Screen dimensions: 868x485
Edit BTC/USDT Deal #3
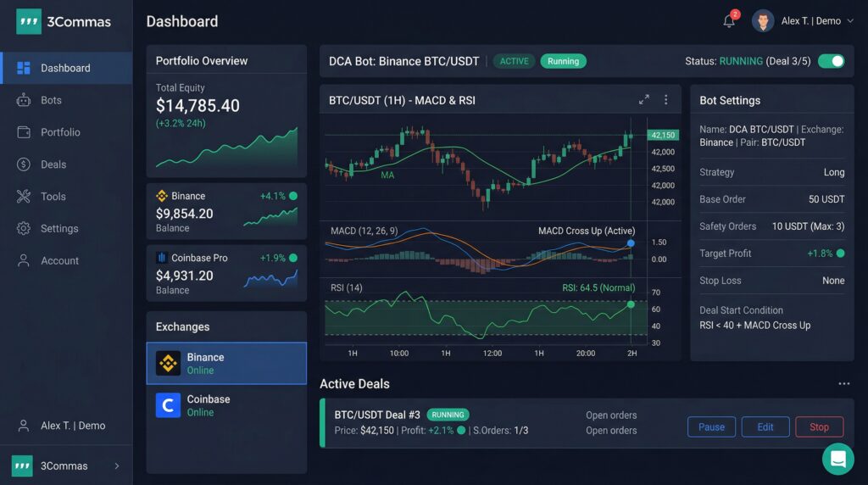point(765,426)
